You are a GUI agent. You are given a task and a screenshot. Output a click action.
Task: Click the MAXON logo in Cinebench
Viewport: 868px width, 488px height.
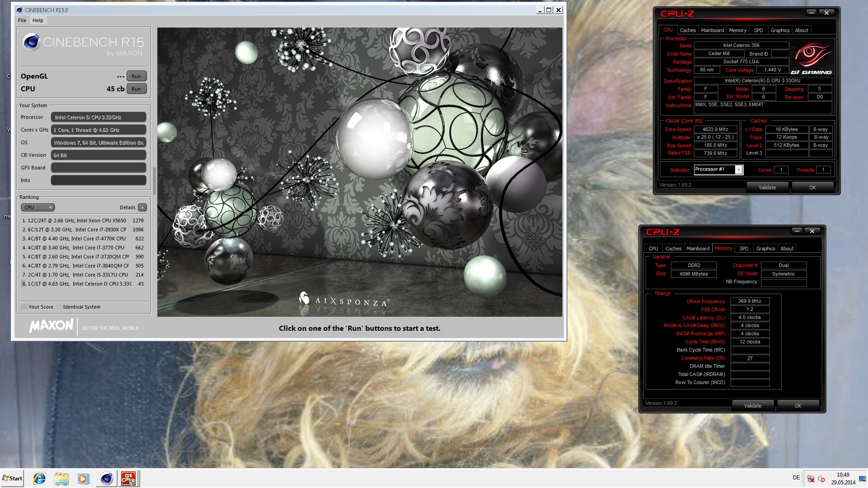point(51,326)
